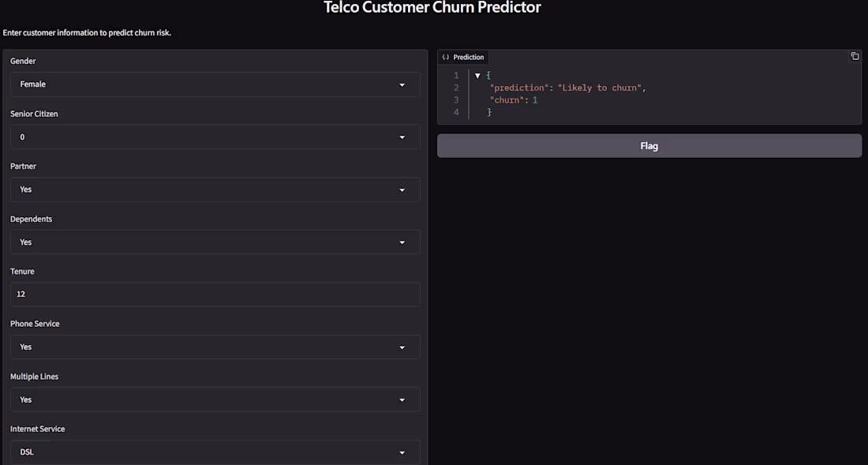Copy the Prediction JSON output
Screen dimensions: 868x465
(855, 56)
